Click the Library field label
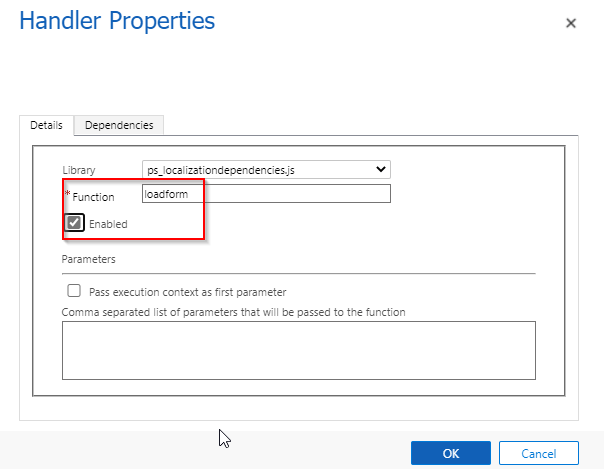The width and height of the screenshot is (604, 469). (x=79, y=171)
